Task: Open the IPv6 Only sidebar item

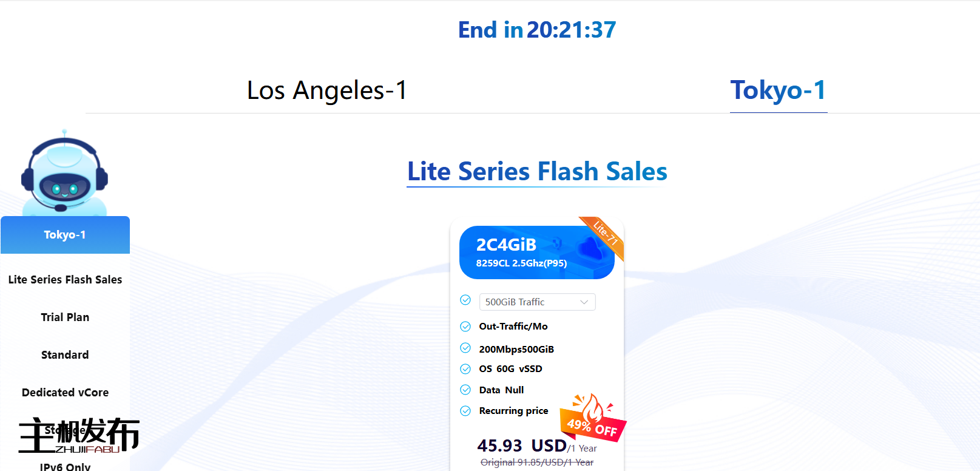Action: pyautogui.click(x=65, y=466)
